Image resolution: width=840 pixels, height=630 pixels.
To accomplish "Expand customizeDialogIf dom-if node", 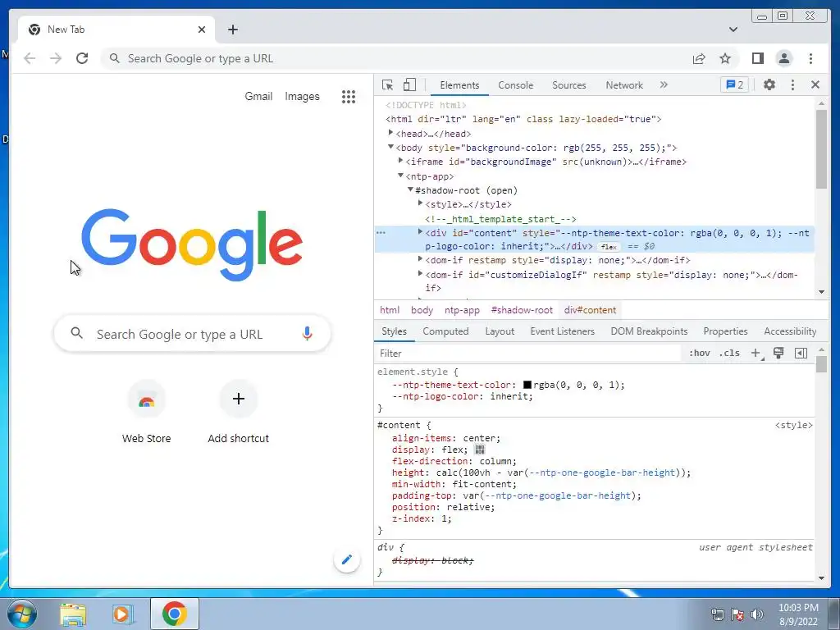I will pyautogui.click(x=421, y=274).
